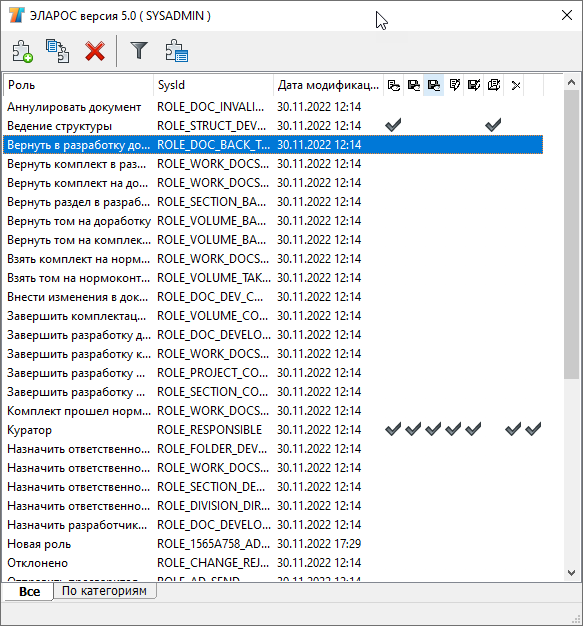The image size is (583, 626).
Task: Toggle second checkmark in Ведение структуры row
Action: pyautogui.click(x=493, y=125)
